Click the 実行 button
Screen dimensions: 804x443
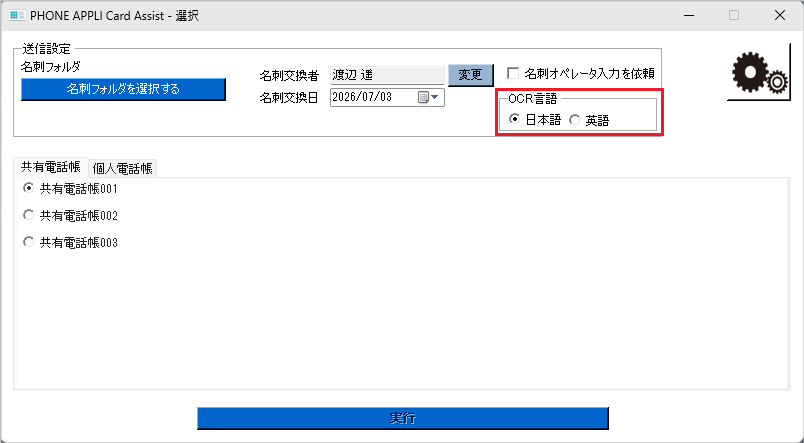pos(403,418)
